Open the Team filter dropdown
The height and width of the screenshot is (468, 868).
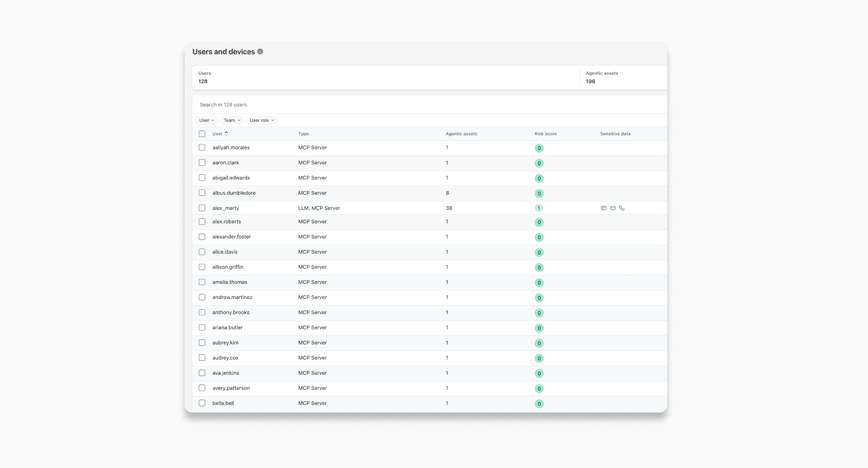pos(232,120)
